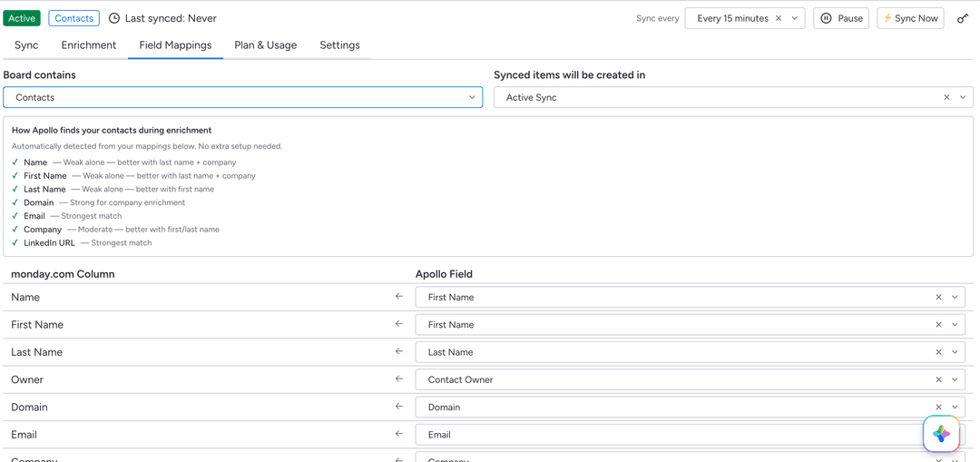Open the Board contains Contacts dropdown

point(242,97)
